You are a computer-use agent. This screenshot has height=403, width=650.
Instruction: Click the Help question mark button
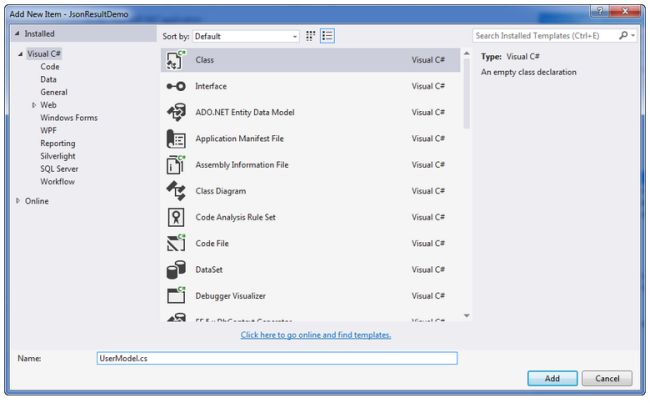pos(600,11)
